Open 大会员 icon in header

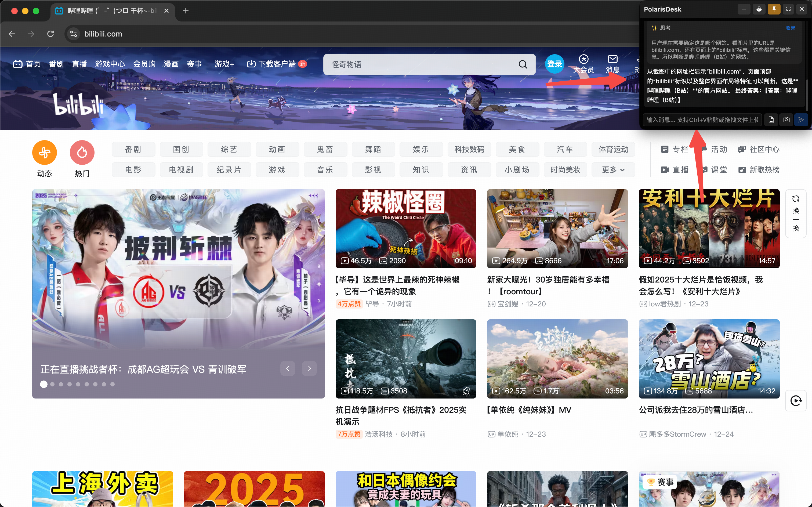[x=583, y=64]
